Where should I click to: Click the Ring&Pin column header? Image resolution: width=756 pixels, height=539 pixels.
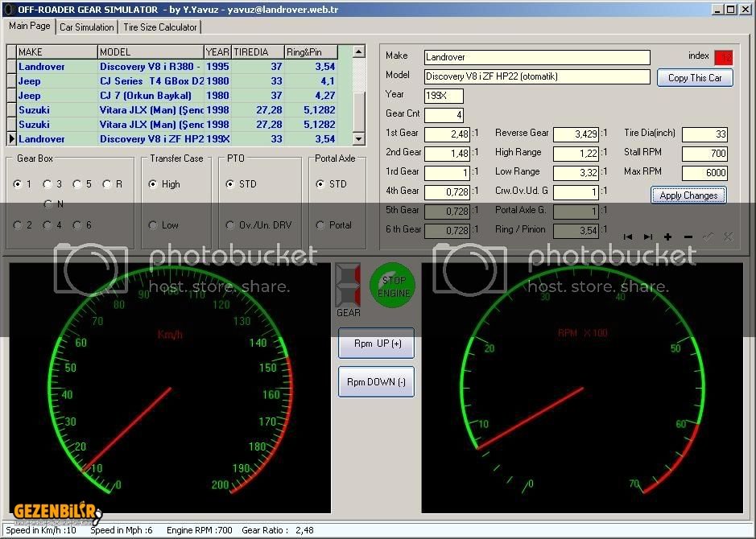[311, 52]
